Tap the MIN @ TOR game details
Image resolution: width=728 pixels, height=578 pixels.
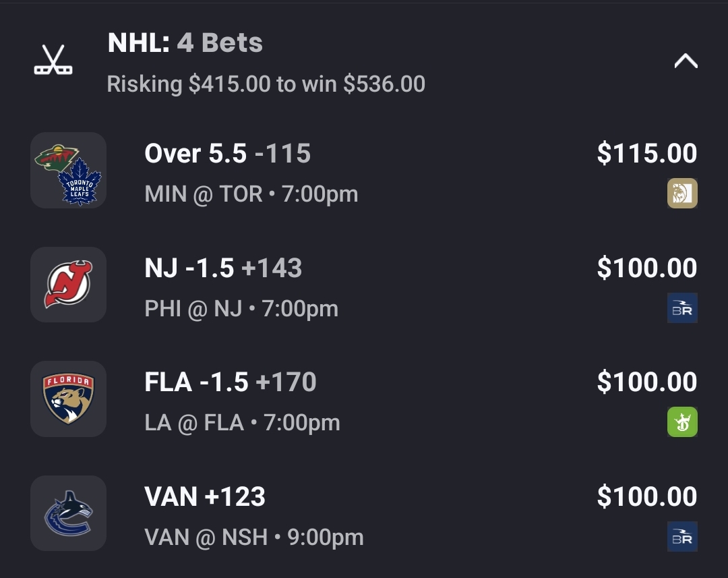point(251,194)
